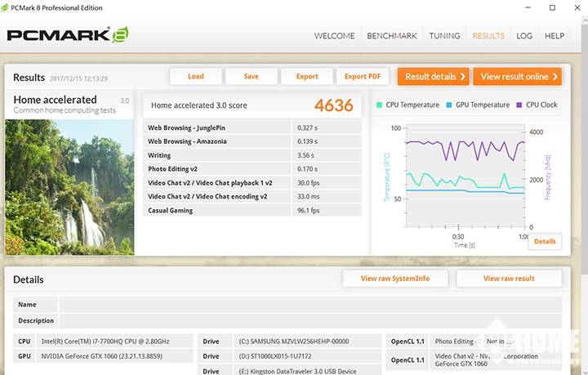Screen dimensions: 588x375
Task: Select the Casual Gaming row
Action: click(252, 210)
